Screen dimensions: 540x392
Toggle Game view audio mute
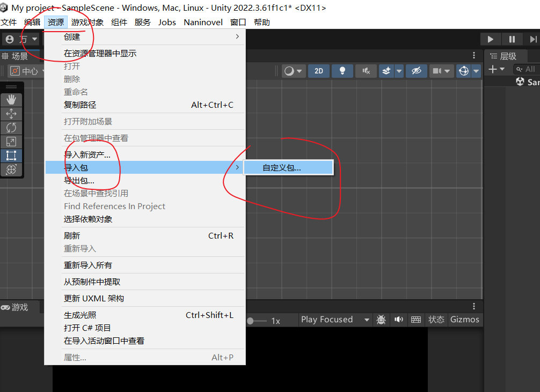tap(399, 320)
